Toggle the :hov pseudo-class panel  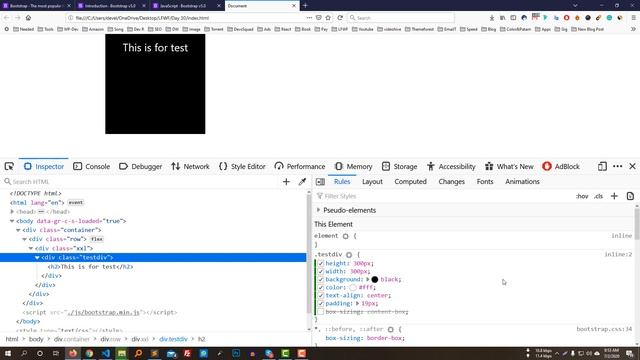tap(582, 196)
